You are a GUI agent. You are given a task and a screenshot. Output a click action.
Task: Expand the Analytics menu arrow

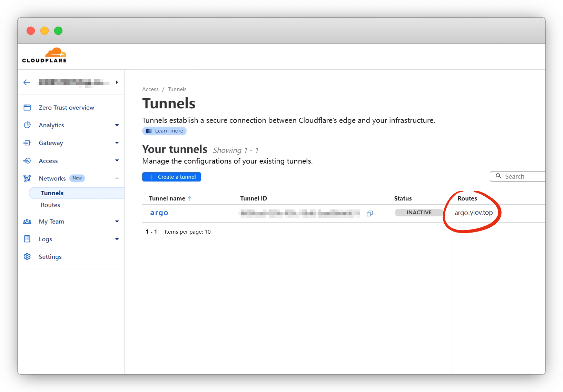pos(117,125)
